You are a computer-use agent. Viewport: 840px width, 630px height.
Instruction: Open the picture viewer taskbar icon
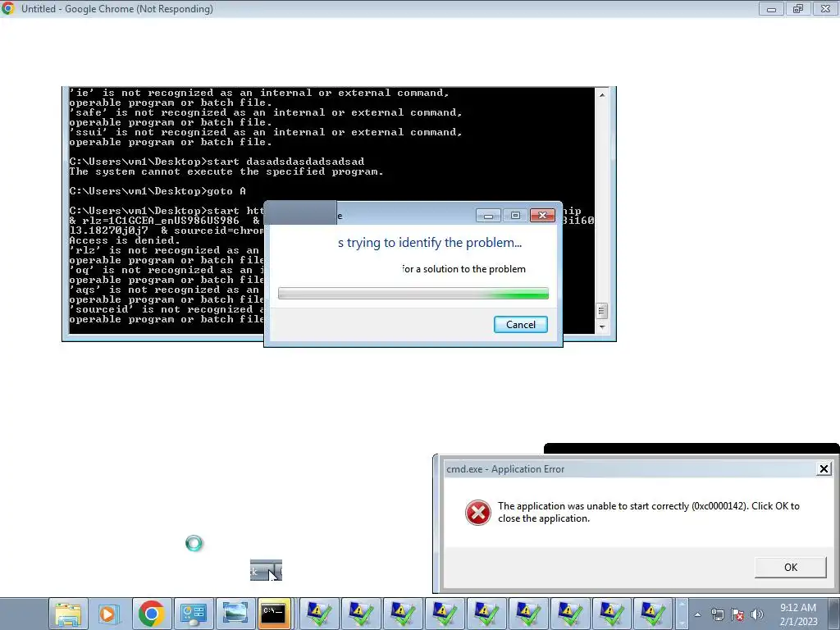click(235, 614)
